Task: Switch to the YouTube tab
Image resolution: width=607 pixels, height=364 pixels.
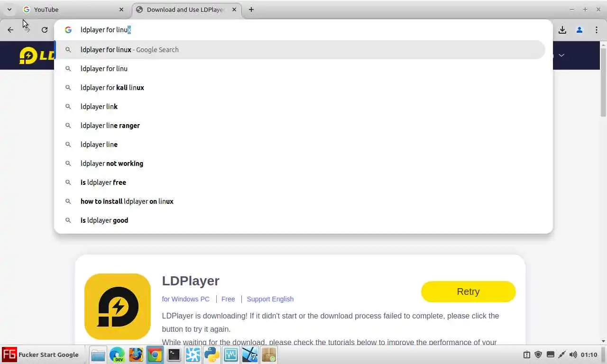Action: click(74, 9)
